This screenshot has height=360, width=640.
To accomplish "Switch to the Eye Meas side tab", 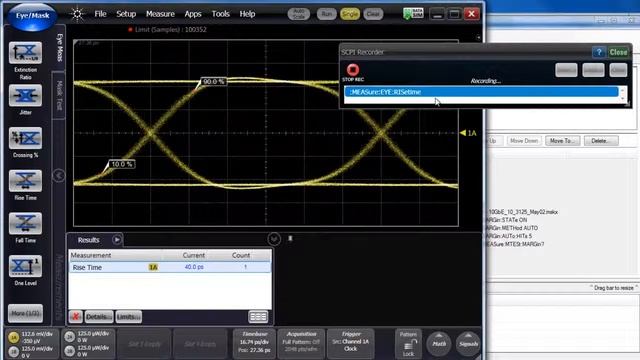I will click(x=60, y=48).
